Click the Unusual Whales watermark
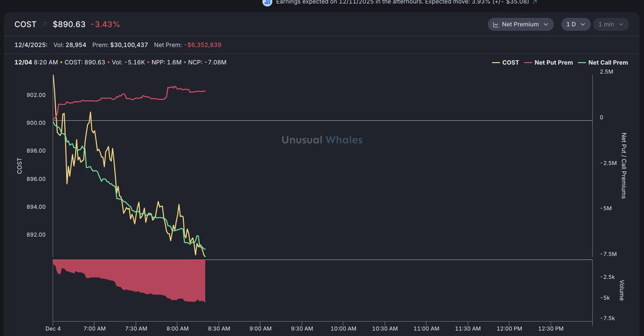The image size is (644, 336). (x=322, y=140)
